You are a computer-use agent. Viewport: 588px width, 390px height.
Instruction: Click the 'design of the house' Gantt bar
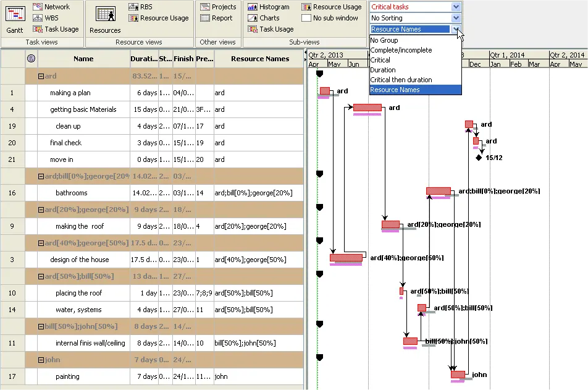pyautogui.click(x=346, y=258)
